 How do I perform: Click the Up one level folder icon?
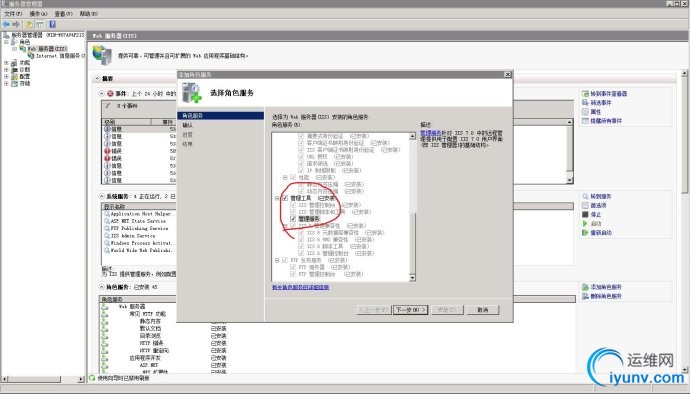click(x=29, y=24)
